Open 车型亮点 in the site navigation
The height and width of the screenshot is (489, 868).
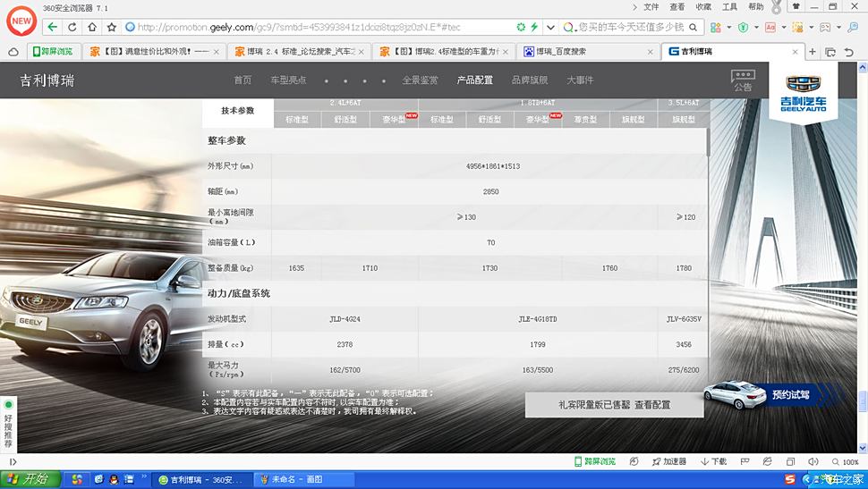click(x=288, y=80)
